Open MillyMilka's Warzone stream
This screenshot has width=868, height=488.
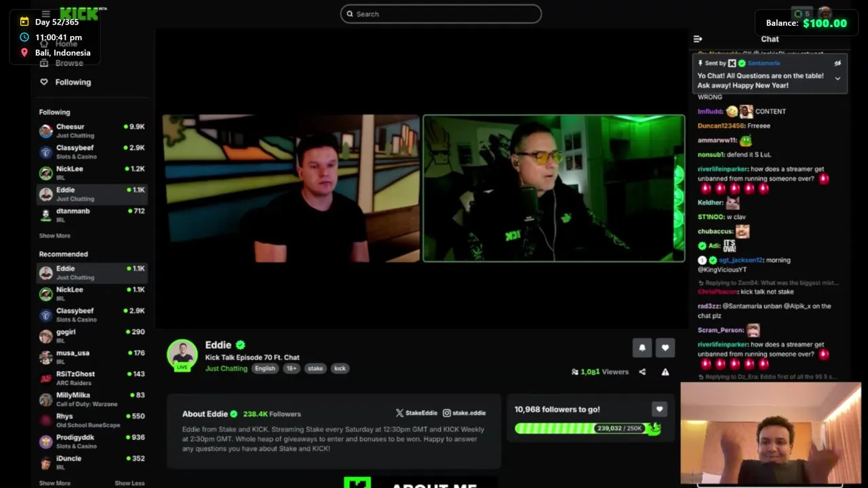tap(92, 399)
